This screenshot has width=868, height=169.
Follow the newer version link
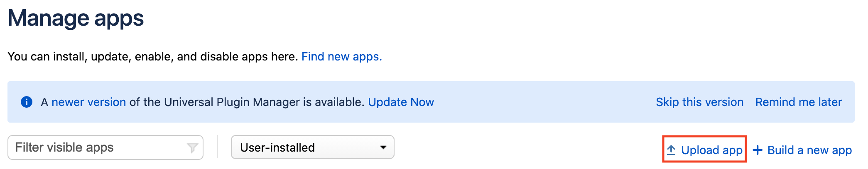[x=88, y=102]
